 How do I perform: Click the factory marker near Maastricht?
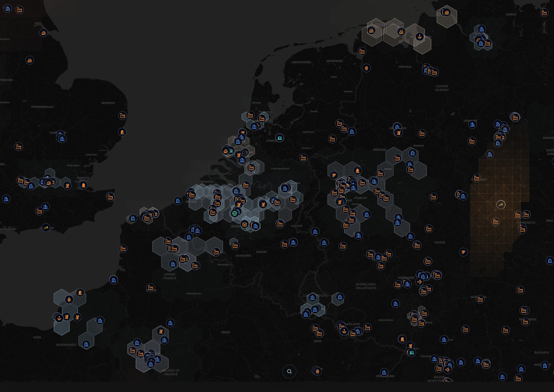click(280, 224)
